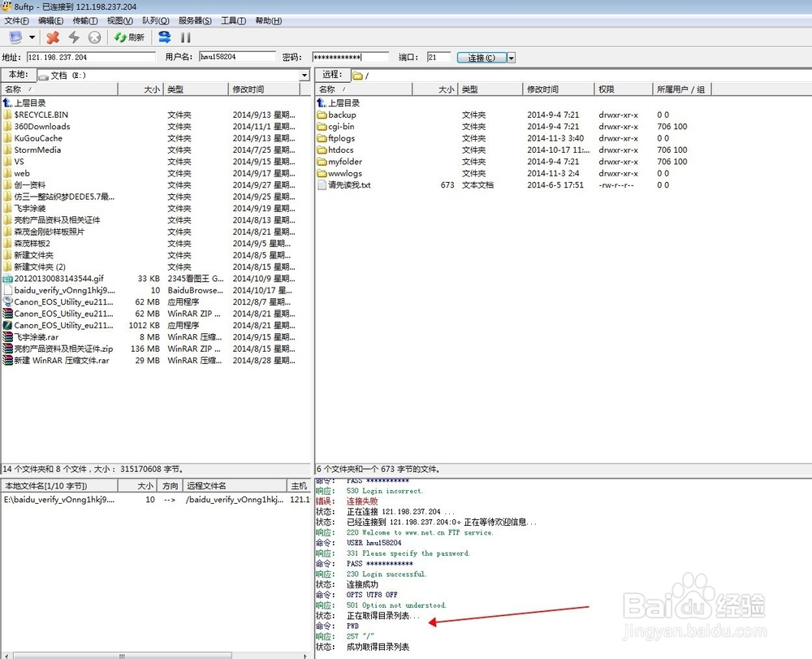Open the 视图(V) menu
Screen dimensions: 812x659
pyautogui.click(x=119, y=21)
